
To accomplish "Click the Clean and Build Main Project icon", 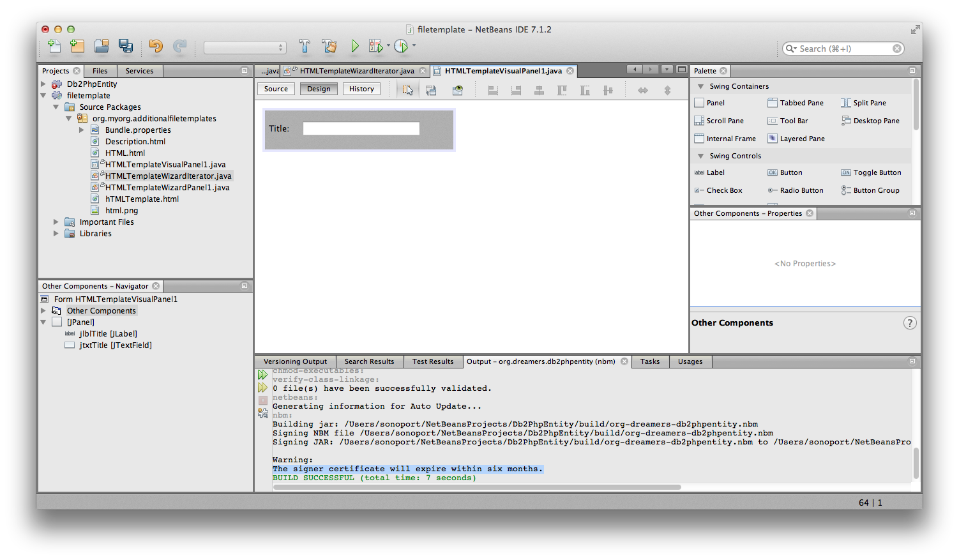I will [329, 46].
